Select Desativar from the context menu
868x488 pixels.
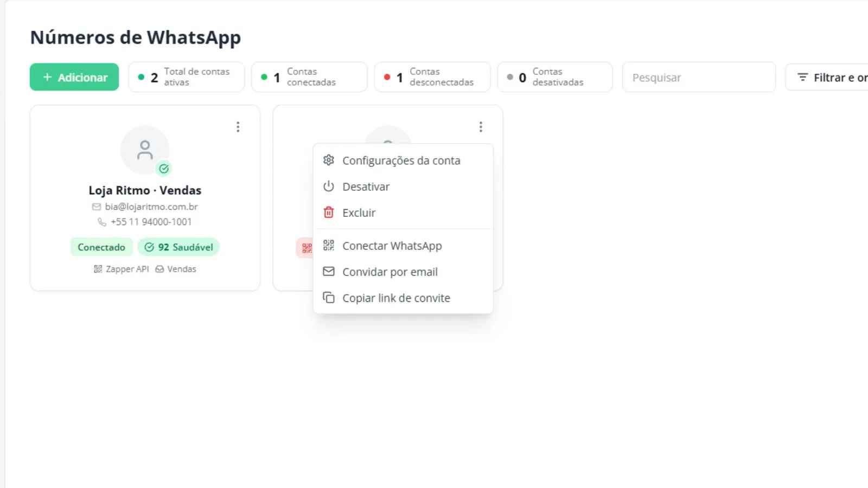[x=403, y=187]
